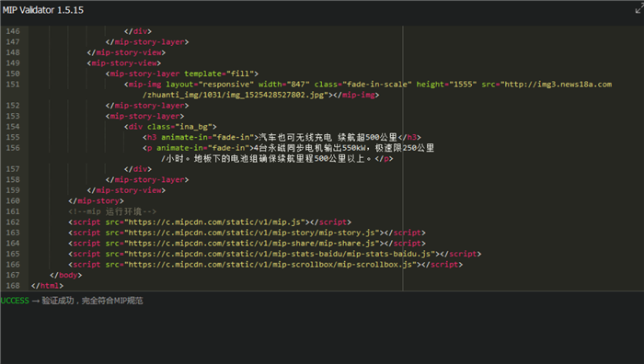Click the closing mip-story-view tag on line 159
This screenshot has width=644, height=364.
click(x=126, y=190)
